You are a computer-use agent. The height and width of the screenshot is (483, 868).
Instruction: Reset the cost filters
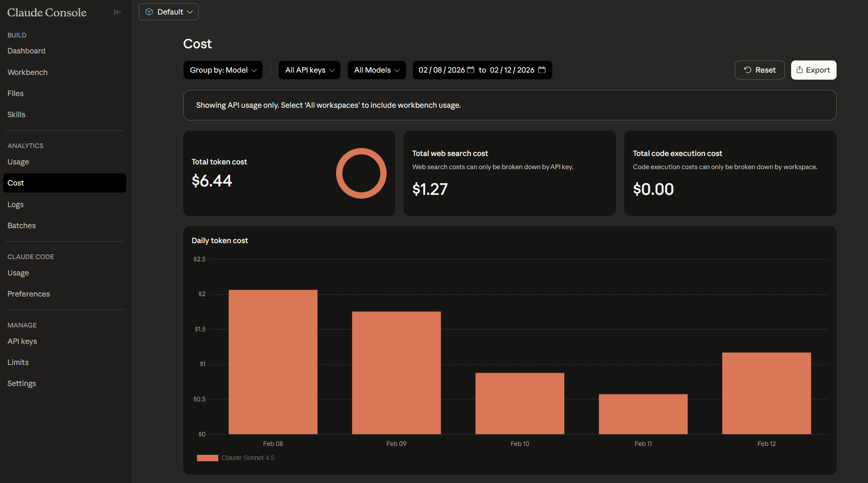click(x=760, y=70)
